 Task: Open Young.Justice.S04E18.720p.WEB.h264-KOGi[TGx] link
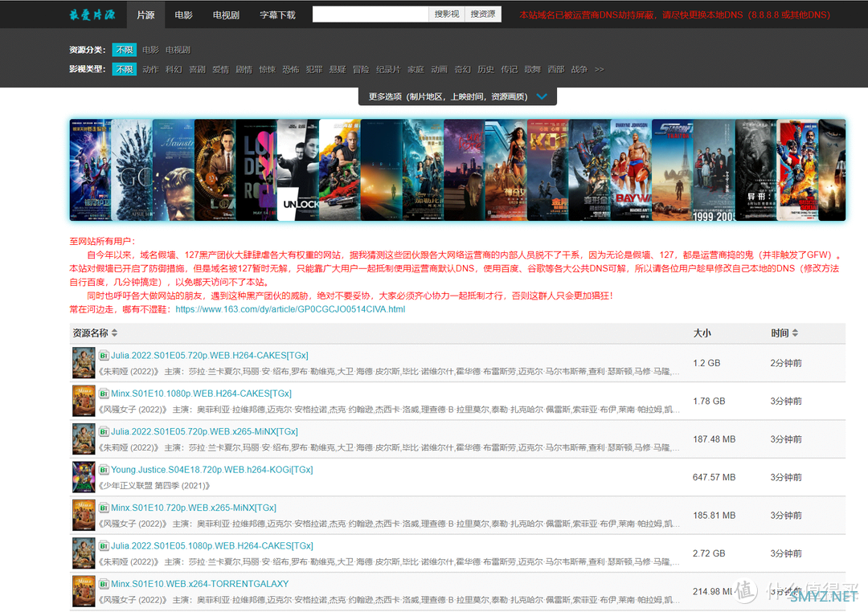(x=212, y=470)
